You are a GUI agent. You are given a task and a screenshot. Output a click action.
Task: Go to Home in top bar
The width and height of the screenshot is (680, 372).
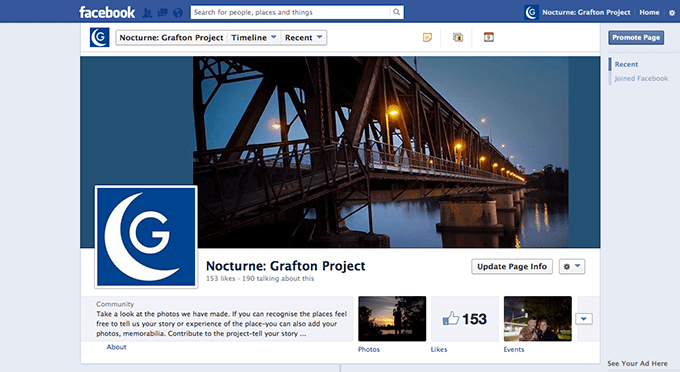pyautogui.click(x=649, y=12)
